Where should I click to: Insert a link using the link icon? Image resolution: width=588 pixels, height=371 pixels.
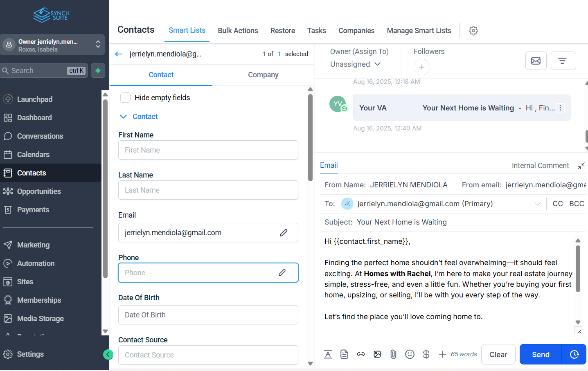coord(360,354)
